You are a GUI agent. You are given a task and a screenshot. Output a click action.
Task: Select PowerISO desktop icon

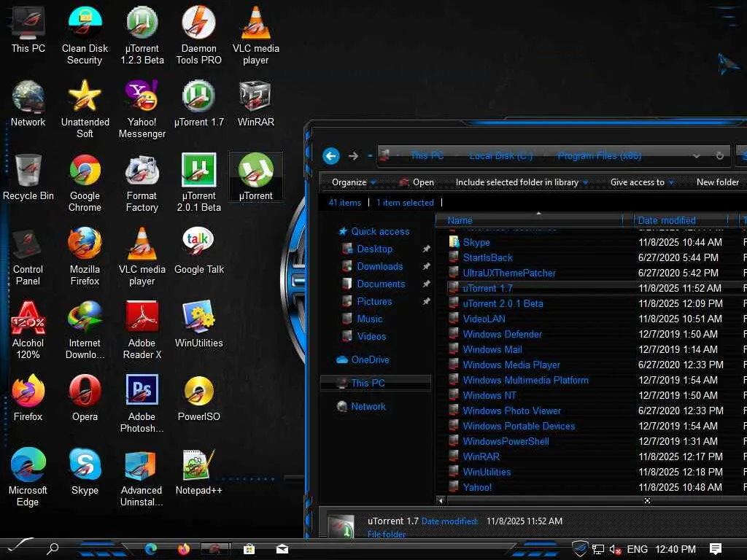198,398
